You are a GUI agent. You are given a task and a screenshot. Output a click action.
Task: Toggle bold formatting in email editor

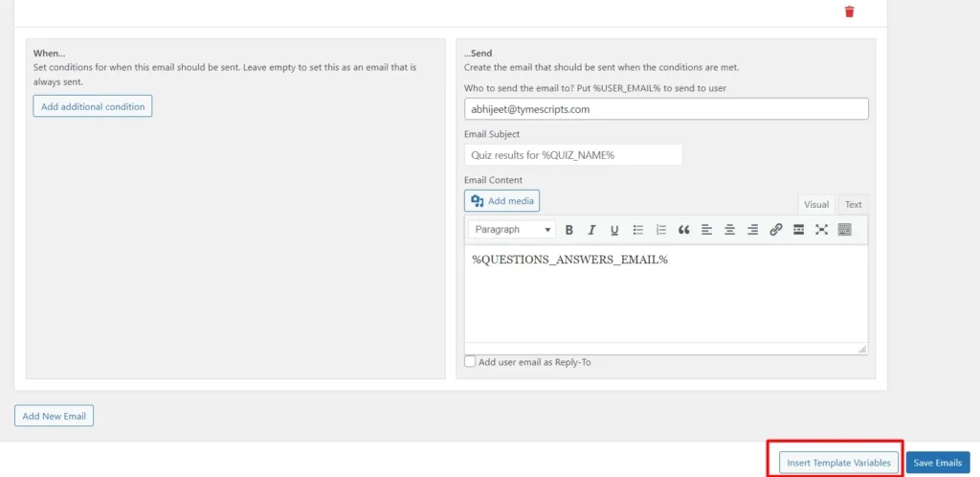[x=568, y=230]
